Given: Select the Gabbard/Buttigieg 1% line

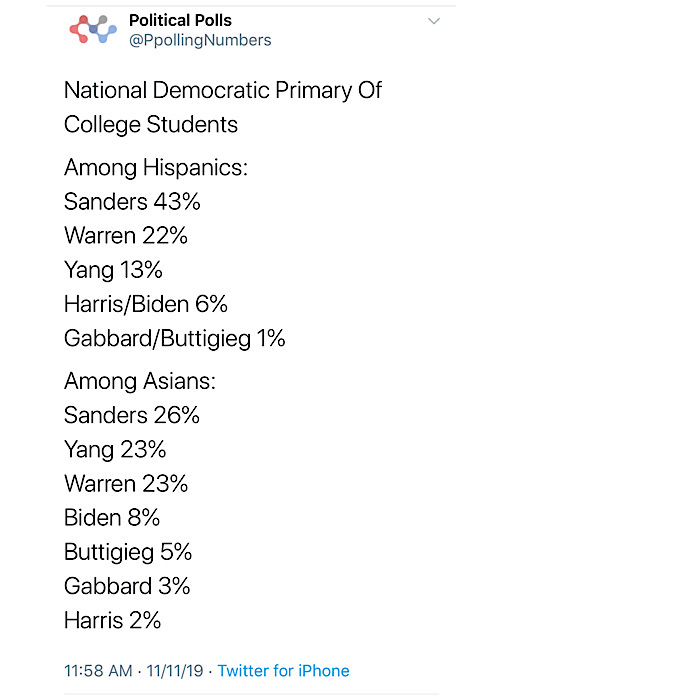Looking at the screenshot, I should (175, 338).
